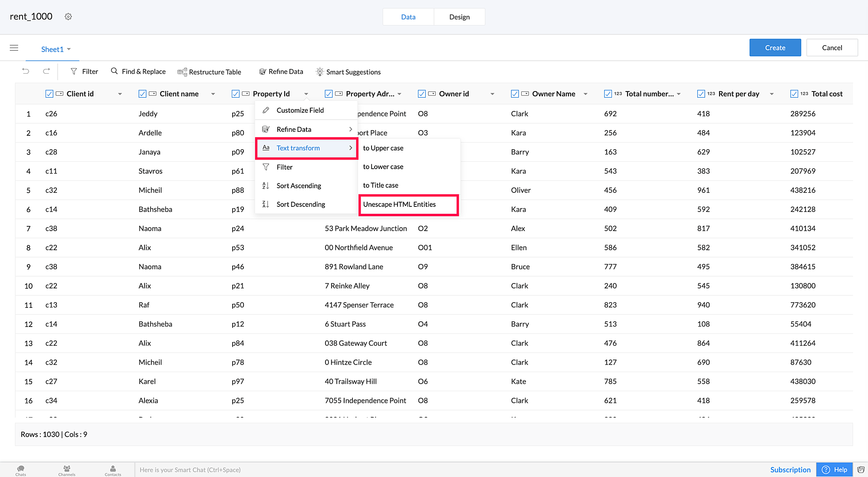868x477 pixels.
Task: Open the Sheet1 dropdown arrow
Action: click(x=69, y=49)
